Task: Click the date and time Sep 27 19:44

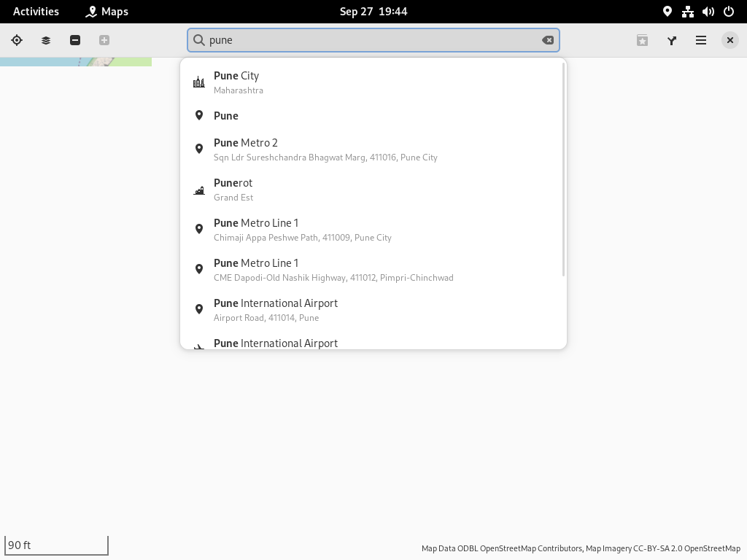Action: point(373,12)
